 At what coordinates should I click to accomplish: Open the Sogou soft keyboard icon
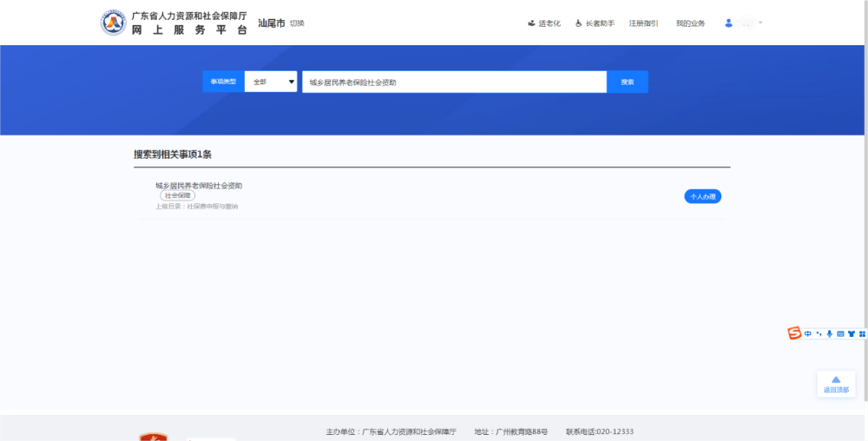click(840, 333)
